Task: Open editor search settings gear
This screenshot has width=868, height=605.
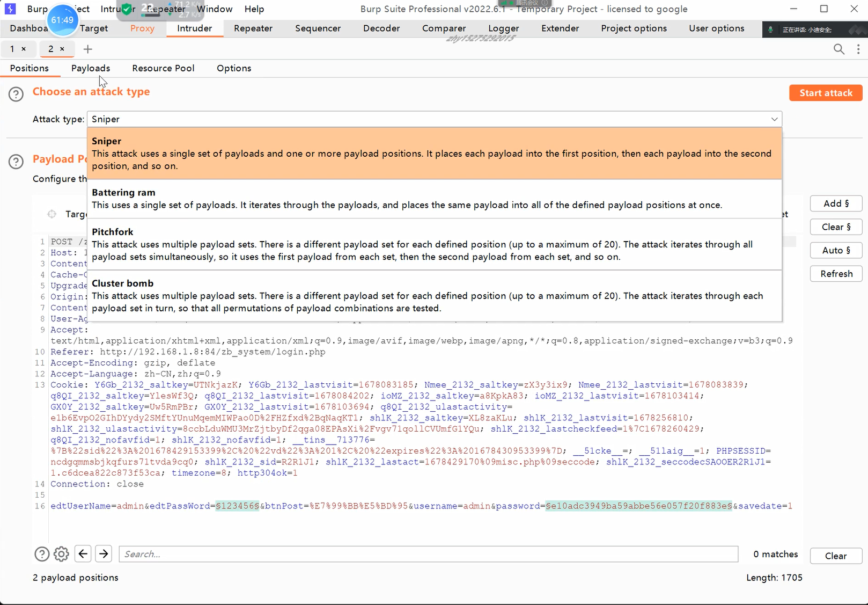Action: 62,554
